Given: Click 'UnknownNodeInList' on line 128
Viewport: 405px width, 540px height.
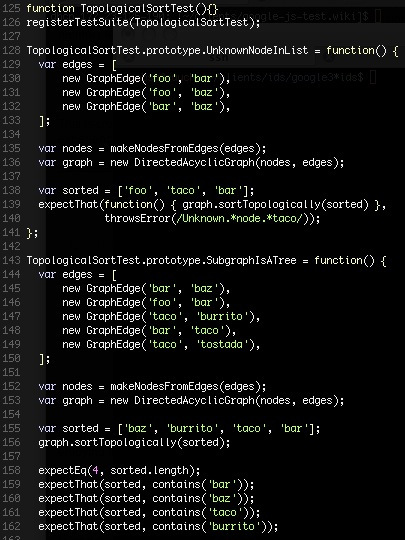Looking at the screenshot, I should pyautogui.click(x=257, y=50).
